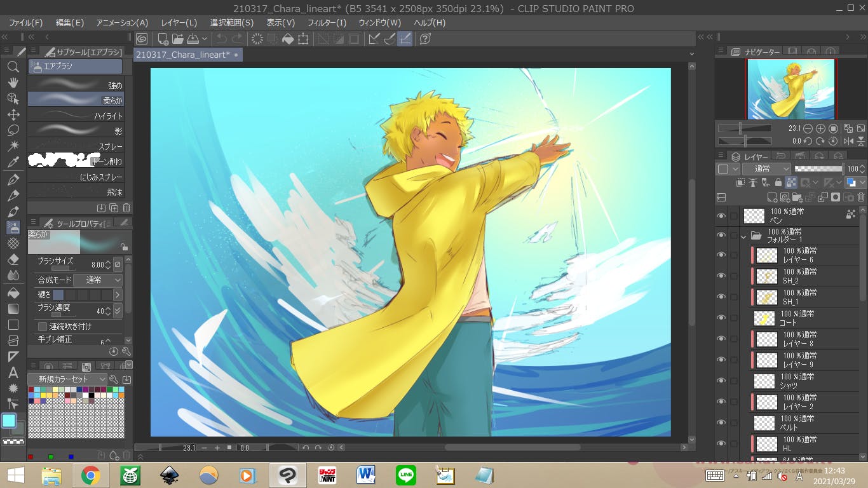Switch to the 210317_Chara_lineart canvas tab
868x488 pixels.
click(x=182, y=55)
